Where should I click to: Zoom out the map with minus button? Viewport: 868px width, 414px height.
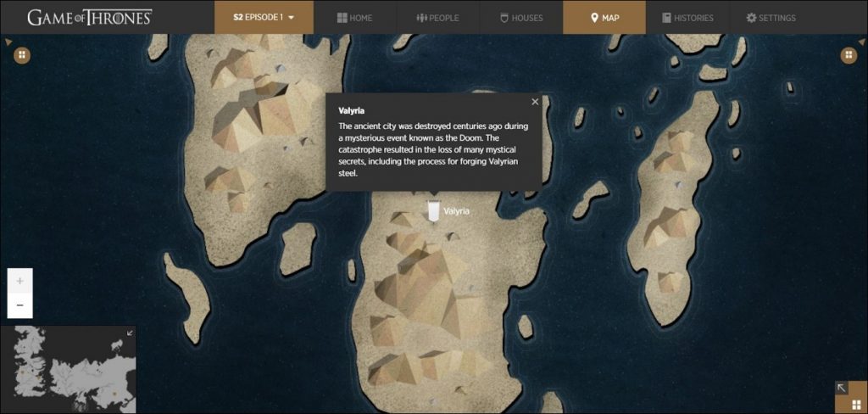click(20, 305)
